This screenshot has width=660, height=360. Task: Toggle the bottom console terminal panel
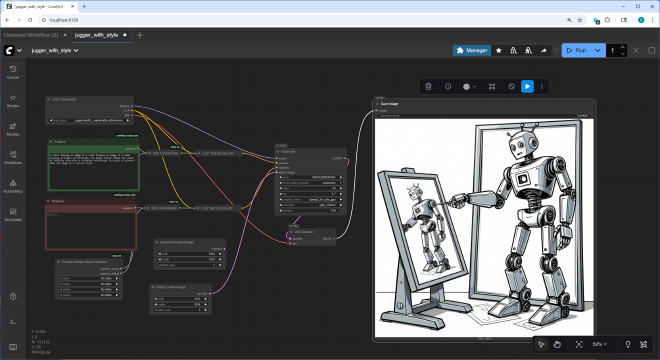click(x=13, y=322)
